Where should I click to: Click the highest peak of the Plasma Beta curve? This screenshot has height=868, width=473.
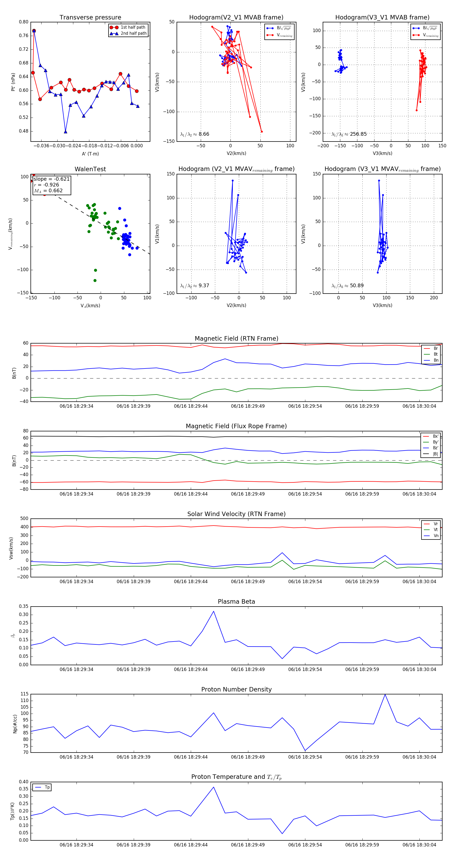click(x=213, y=612)
